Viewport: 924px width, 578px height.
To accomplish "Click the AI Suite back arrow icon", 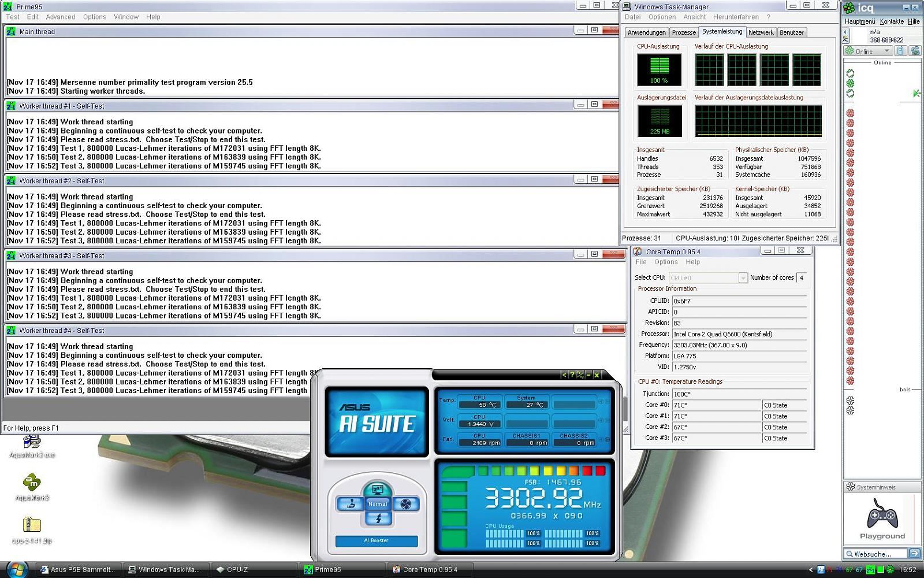I will (564, 375).
